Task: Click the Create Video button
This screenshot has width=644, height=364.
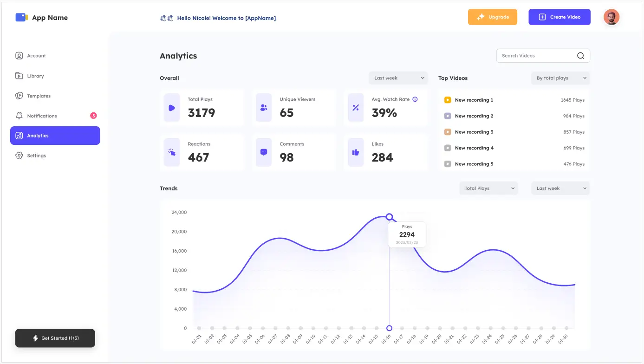Action: (559, 17)
